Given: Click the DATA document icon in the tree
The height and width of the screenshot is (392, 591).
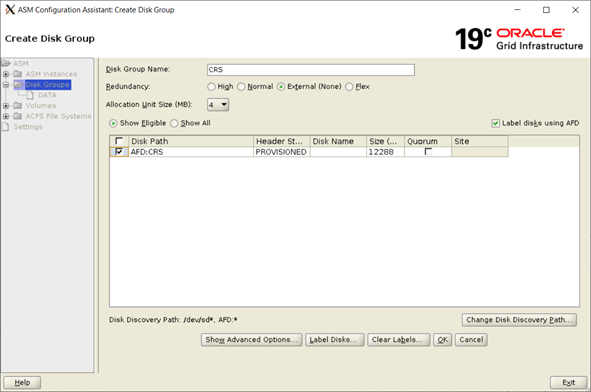Looking at the screenshot, I should [30, 95].
